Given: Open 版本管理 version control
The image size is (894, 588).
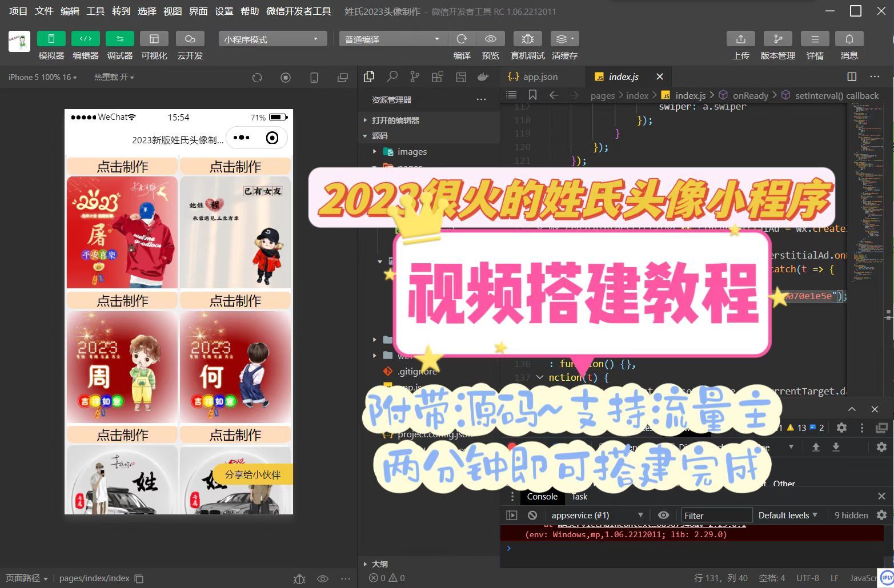Looking at the screenshot, I should (x=777, y=39).
